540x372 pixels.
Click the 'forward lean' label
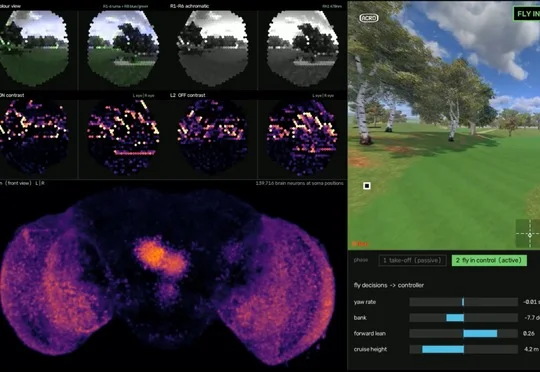(370, 333)
